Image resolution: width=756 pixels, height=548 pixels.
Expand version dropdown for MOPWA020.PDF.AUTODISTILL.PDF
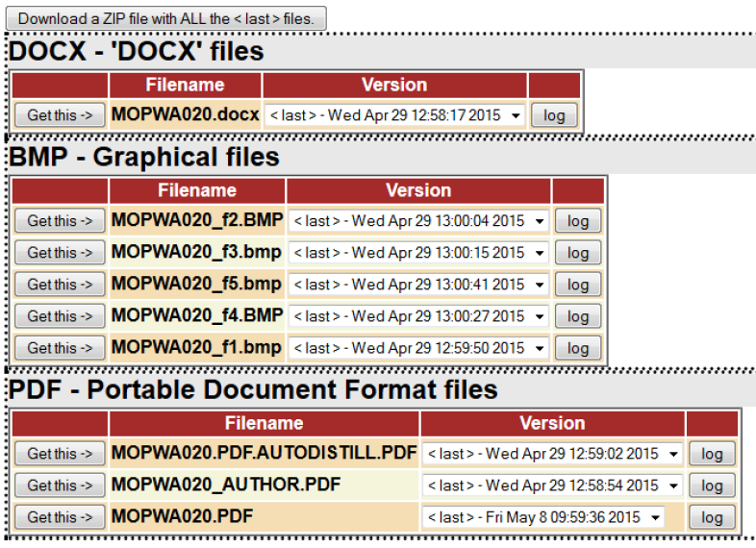point(553,454)
